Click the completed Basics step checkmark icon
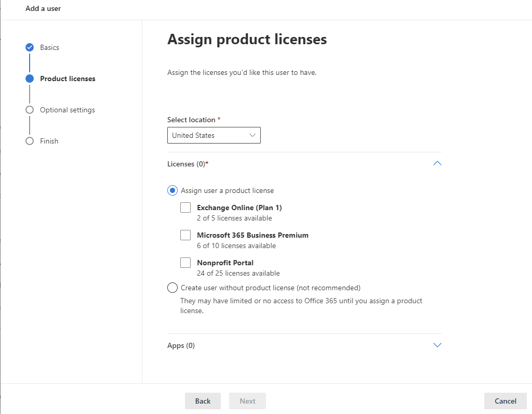 (30, 47)
